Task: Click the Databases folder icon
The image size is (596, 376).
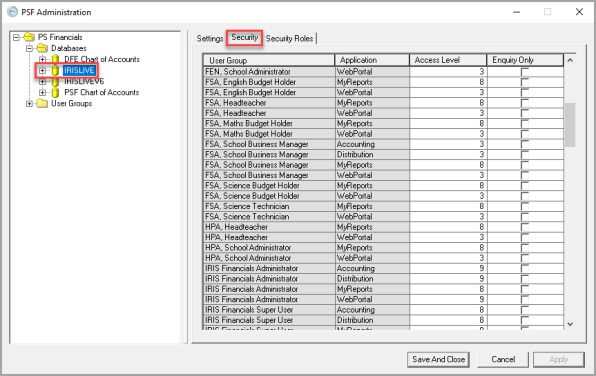Action: click(x=42, y=48)
